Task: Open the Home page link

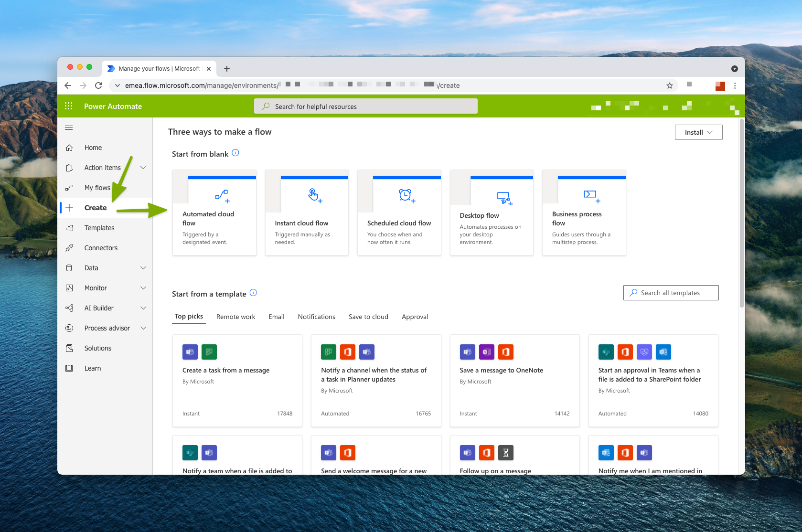Action: click(93, 148)
